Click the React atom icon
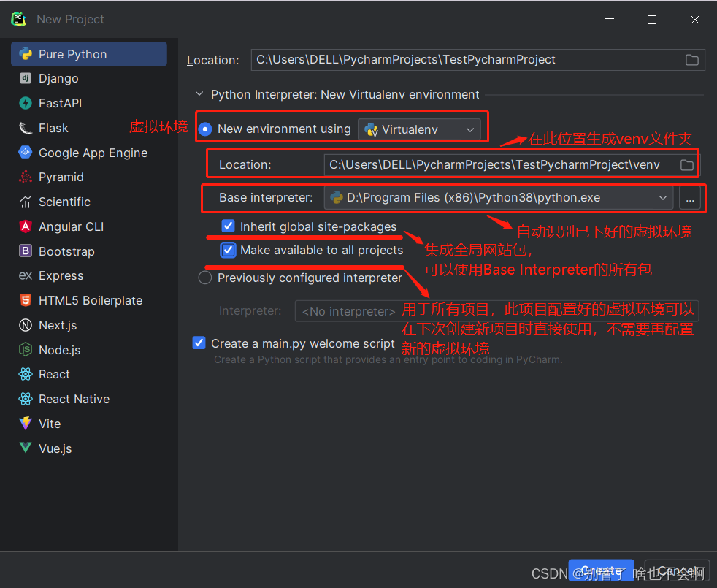Viewport: 717px width, 588px height. click(x=26, y=374)
